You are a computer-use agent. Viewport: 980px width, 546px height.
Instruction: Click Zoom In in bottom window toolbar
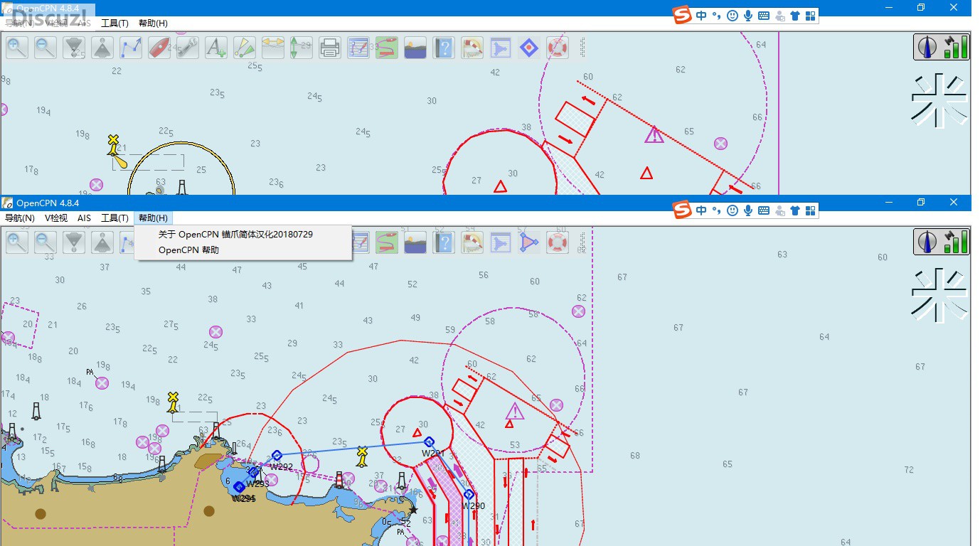click(17, 242)
